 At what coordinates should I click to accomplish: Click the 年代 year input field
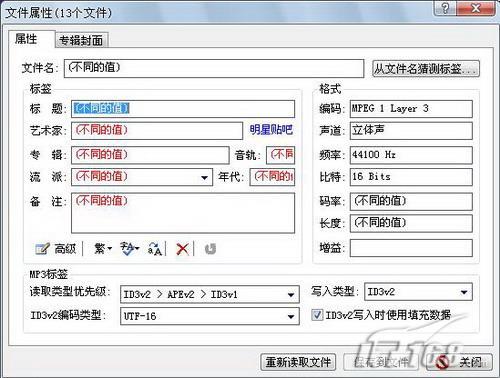(x=272, y=177)
